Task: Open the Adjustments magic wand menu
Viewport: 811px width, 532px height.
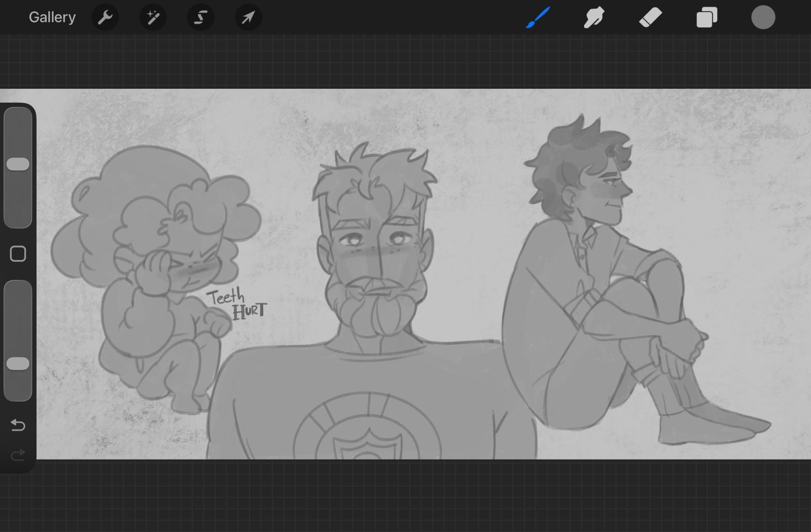Action: pyautogui.click(x=153, y=17)
